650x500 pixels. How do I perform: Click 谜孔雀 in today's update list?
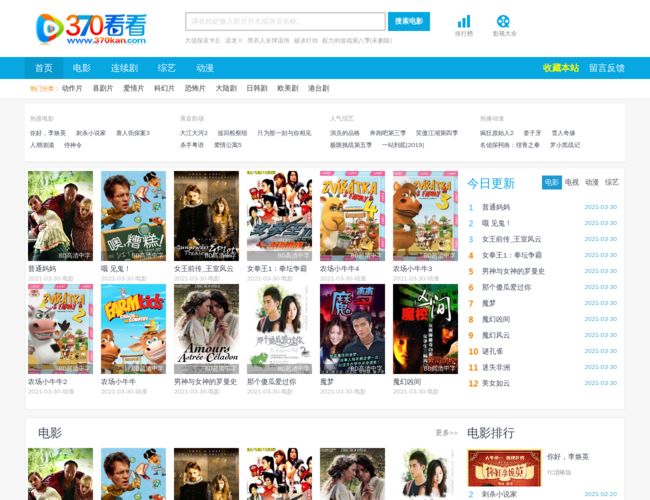pyautogui.click(x=495, y=351)
